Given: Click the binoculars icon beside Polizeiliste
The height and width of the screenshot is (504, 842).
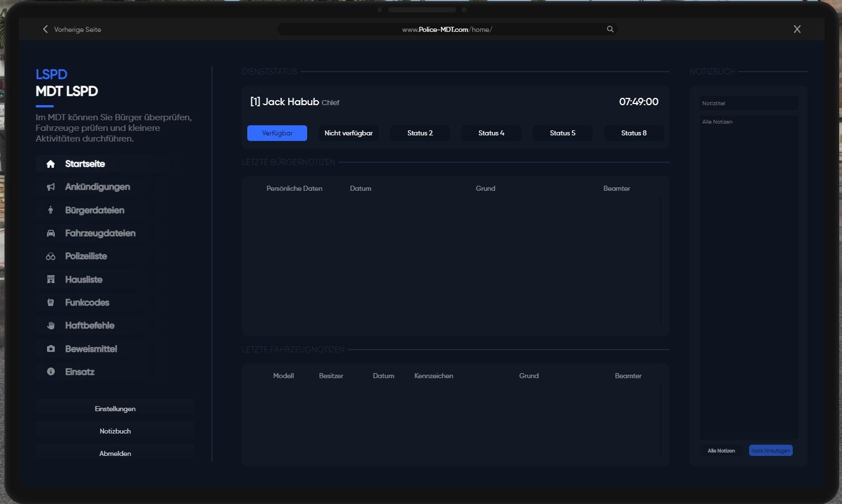Looking at the screenshot, I should (x=50, y=256).
